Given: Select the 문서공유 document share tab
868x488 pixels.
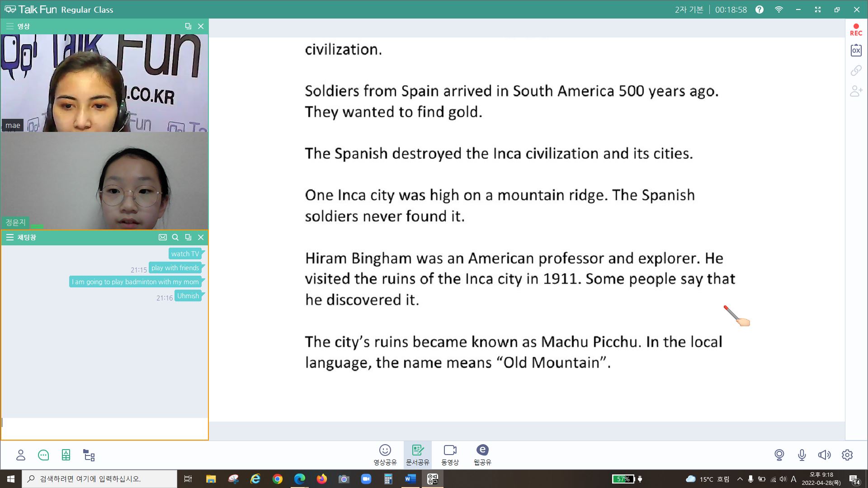Looking at the screenshot, I should tap(417, 455).
